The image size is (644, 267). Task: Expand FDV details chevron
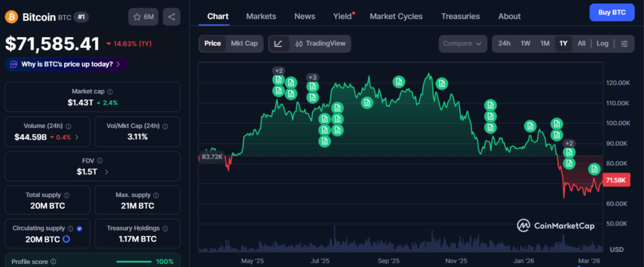pos(106,171)
